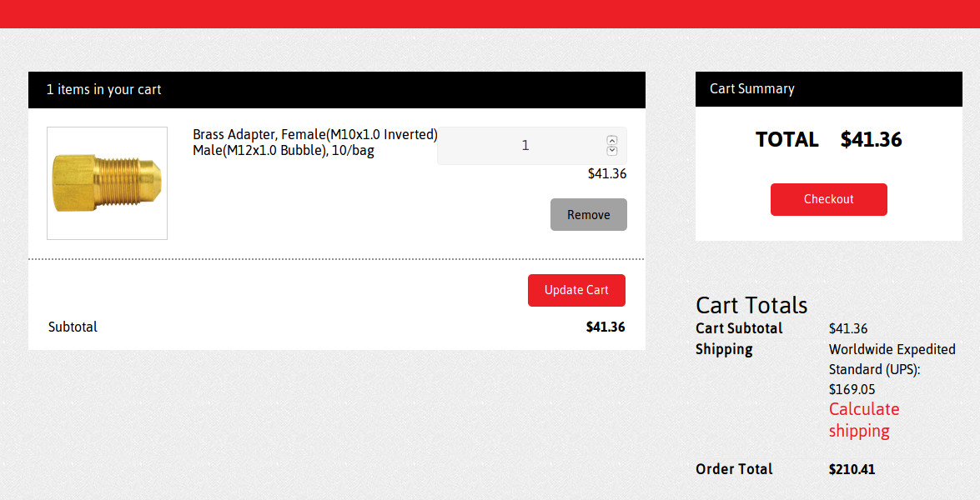
Task: Click the red banner at page top
Action: [x=490, y=13]
